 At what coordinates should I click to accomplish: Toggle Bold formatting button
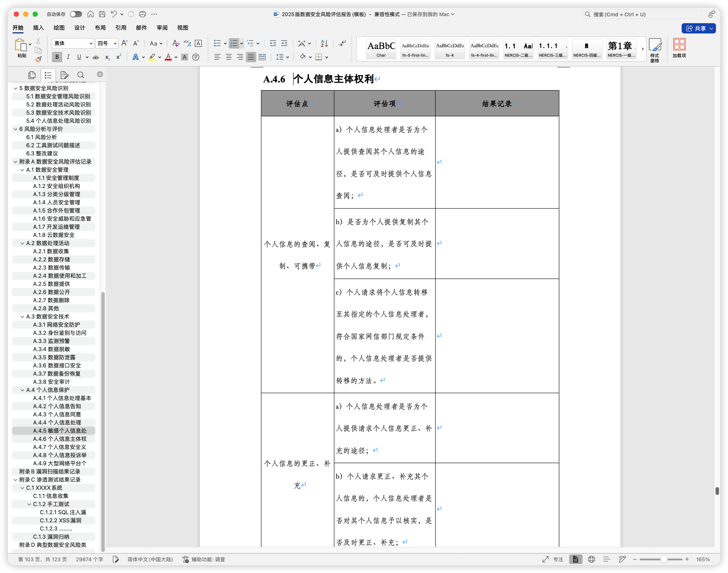click(57, 57)
